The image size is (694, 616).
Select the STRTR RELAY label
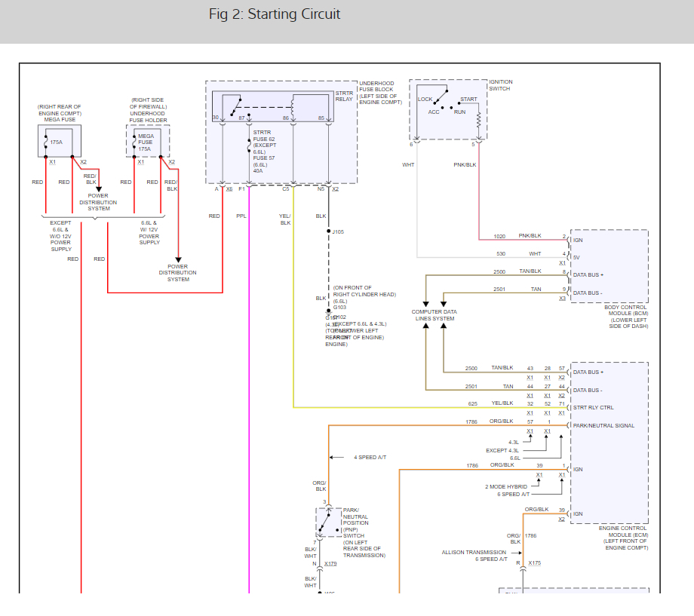click(344, 96)
